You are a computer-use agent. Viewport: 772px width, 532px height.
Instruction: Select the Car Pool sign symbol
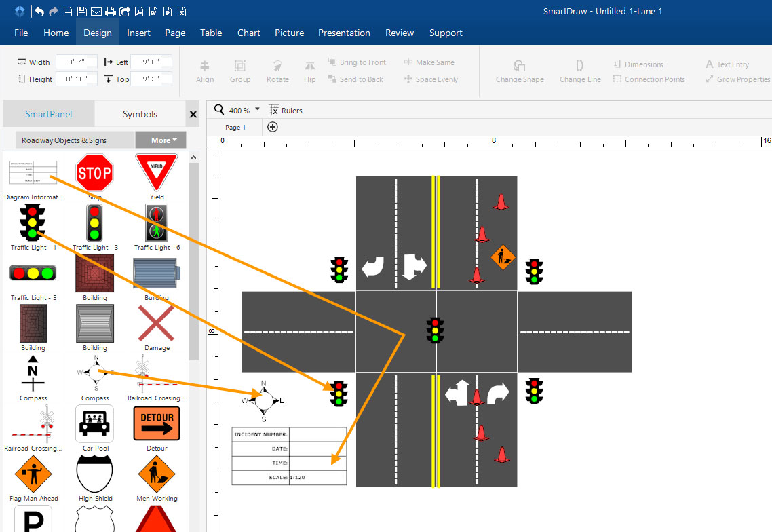coord(94,423)
